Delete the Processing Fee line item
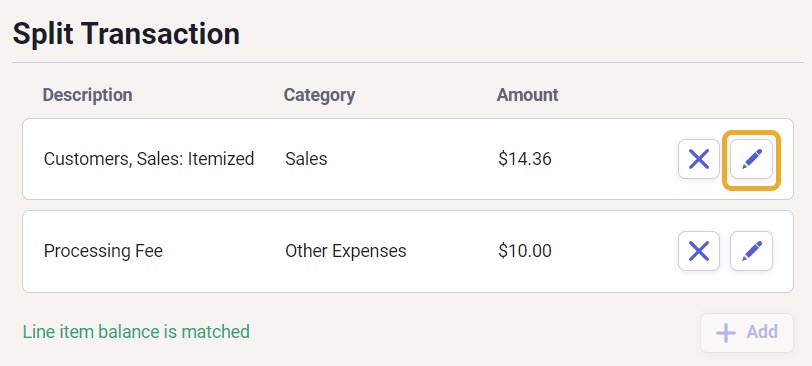Viewport: 812px width, 366px height. click(699, 251)
